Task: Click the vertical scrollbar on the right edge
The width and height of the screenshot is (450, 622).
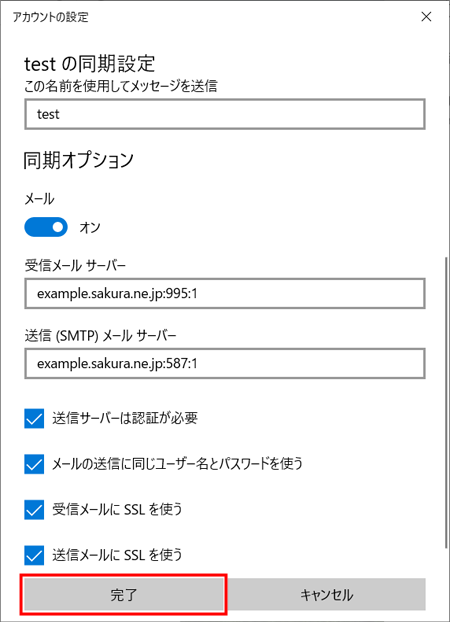Action: 446,403
